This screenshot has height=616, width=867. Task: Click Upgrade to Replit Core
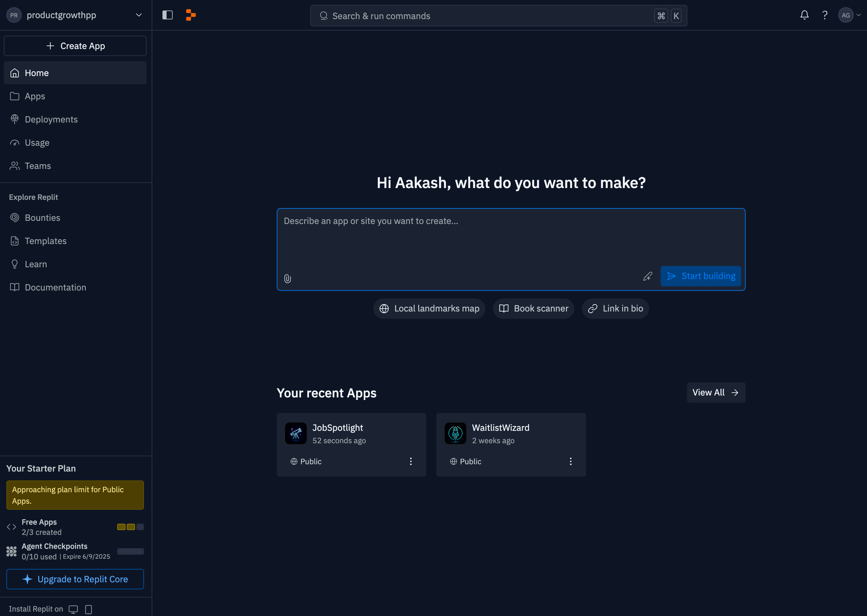pyautogui.click(x=75, y=579)
